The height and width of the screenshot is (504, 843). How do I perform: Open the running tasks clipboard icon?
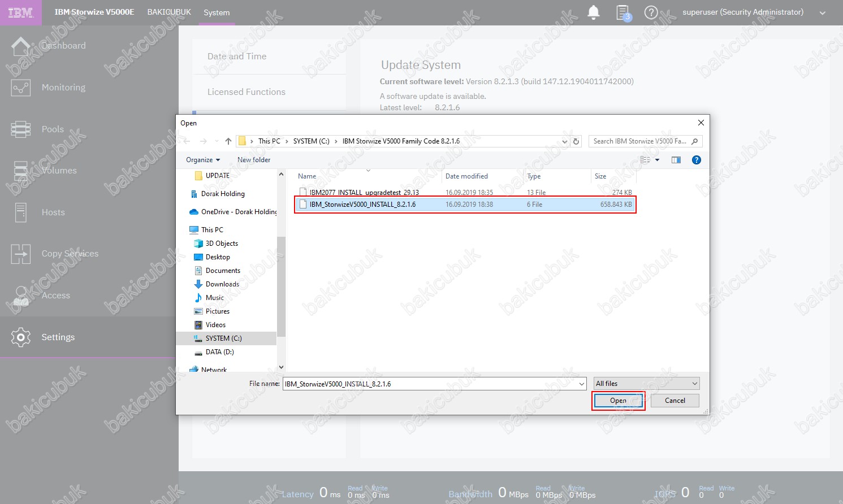(623, 12)
